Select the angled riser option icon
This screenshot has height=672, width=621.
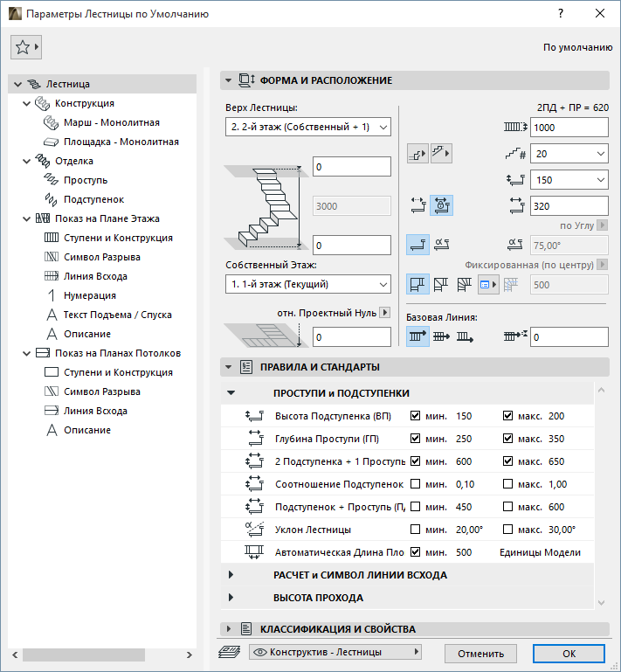point(441,245)
